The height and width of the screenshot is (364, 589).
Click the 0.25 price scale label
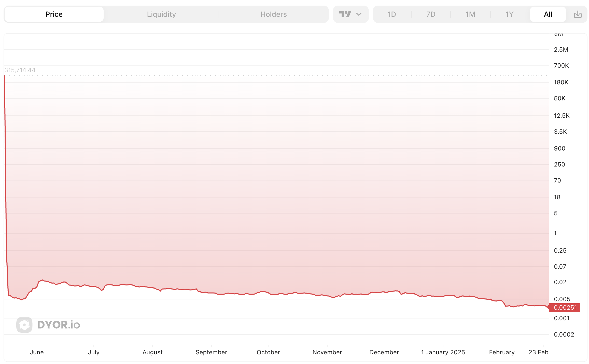560,251
